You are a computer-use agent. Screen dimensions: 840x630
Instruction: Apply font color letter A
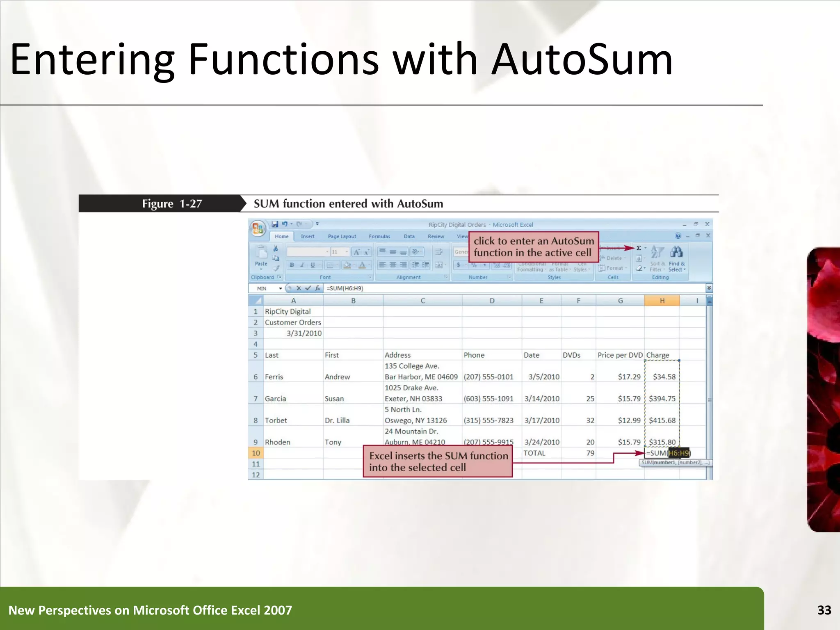pyautogui.click(x=362, y=265)
